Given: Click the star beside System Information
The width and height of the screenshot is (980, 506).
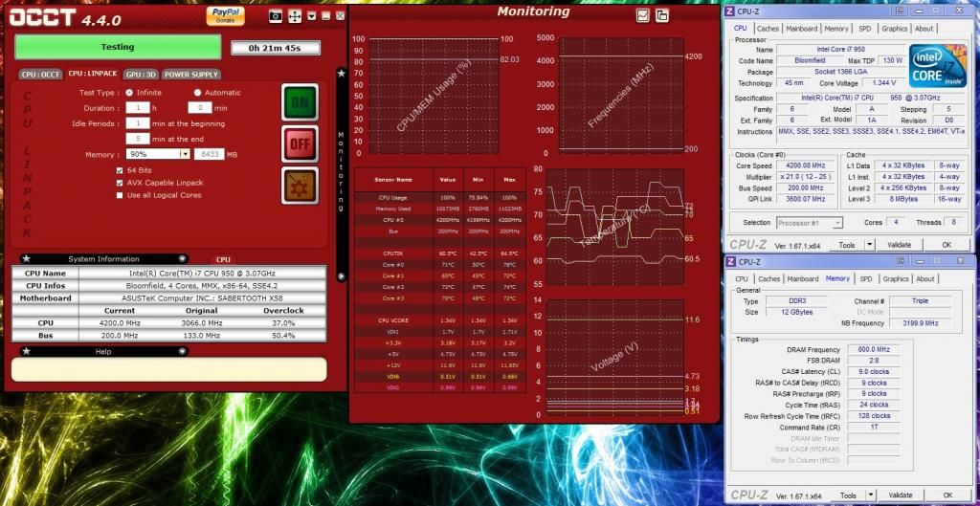Looking at the screenshot, I should coord(26,258).
